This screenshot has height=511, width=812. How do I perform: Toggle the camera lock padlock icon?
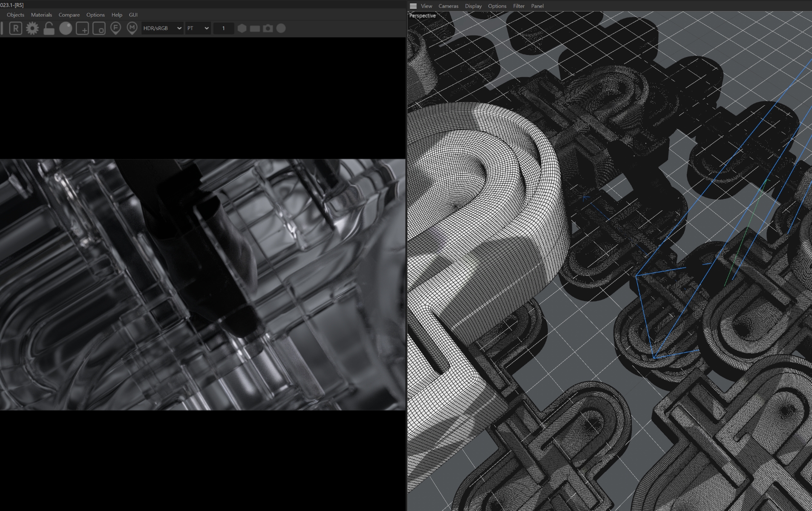pyautogui.click(x=49, y=29)
